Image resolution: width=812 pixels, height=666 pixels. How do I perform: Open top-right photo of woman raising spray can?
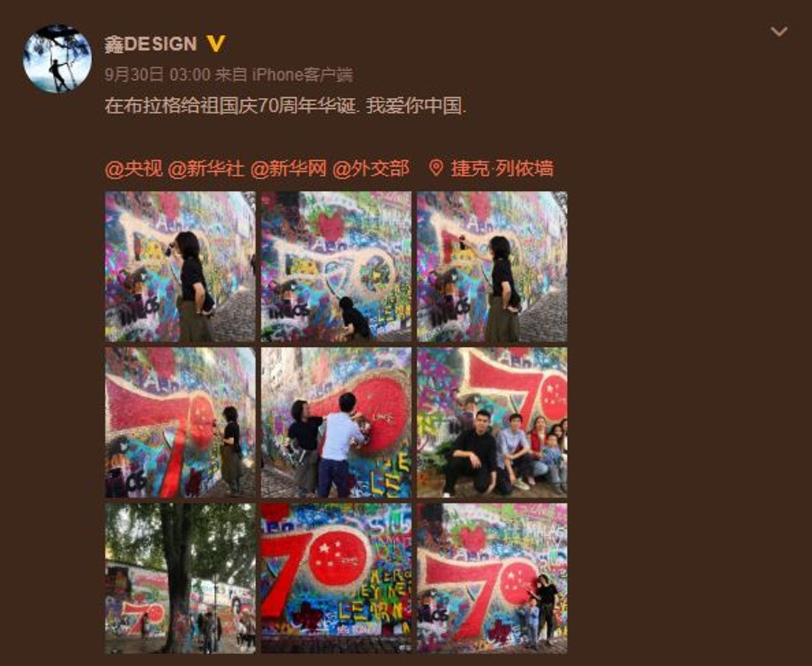(x=492, y=266)
